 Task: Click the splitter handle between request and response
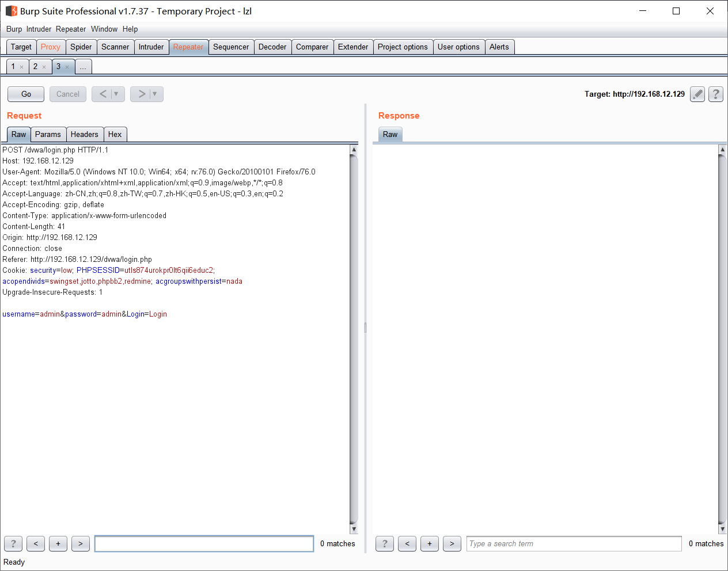(365, 328)
